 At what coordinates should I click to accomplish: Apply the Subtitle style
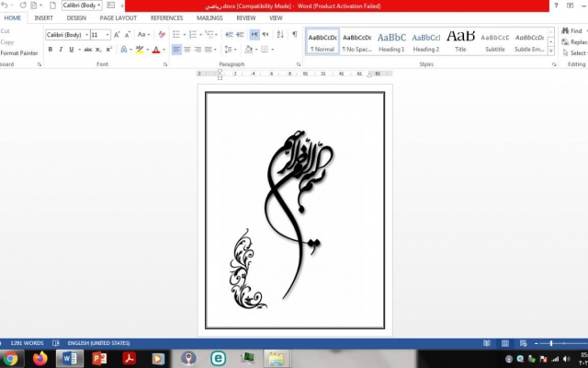point(495,41)
